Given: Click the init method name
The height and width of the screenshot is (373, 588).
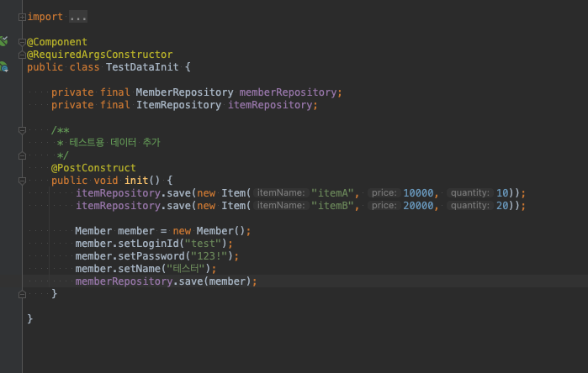Looking at the screenshot, I should click(136, 181).
